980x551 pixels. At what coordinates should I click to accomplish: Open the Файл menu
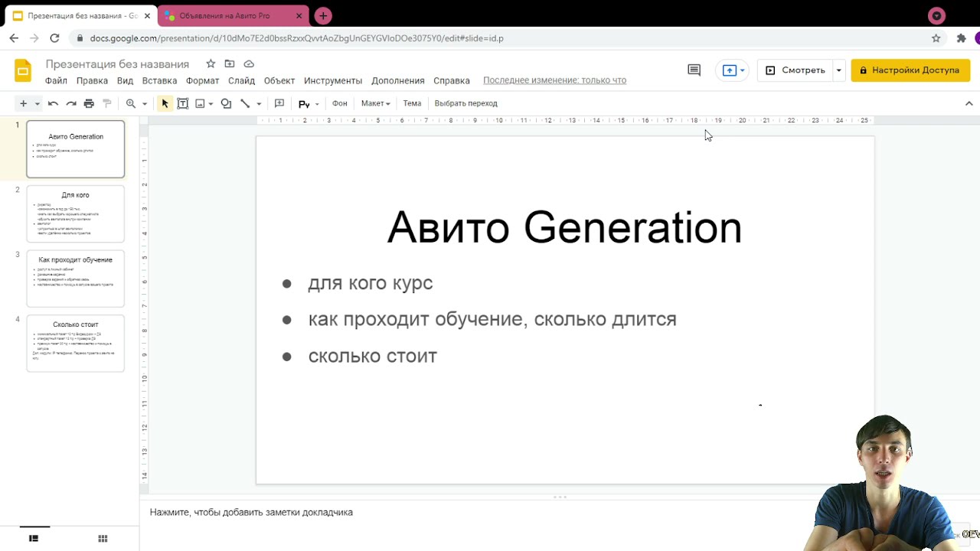click(56, 80)
